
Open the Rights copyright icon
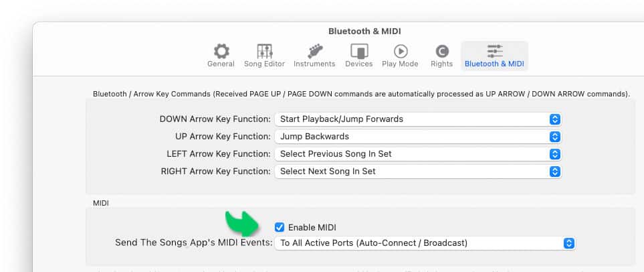[442, 51]
